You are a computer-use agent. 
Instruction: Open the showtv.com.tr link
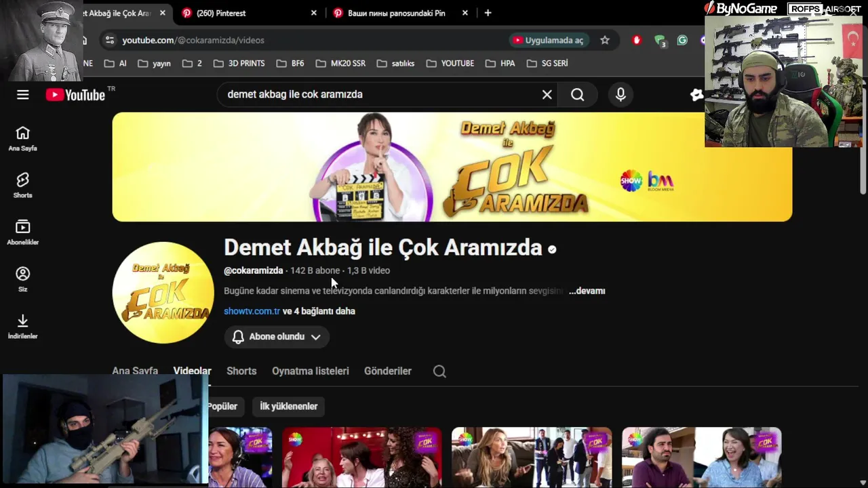coord(252,311)
